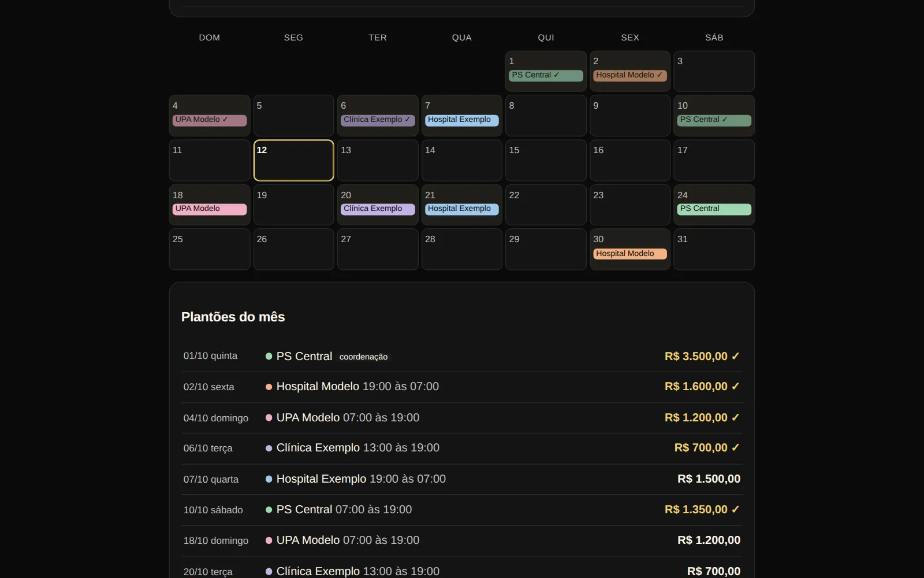Choose calendar day 13

point(378,160)
